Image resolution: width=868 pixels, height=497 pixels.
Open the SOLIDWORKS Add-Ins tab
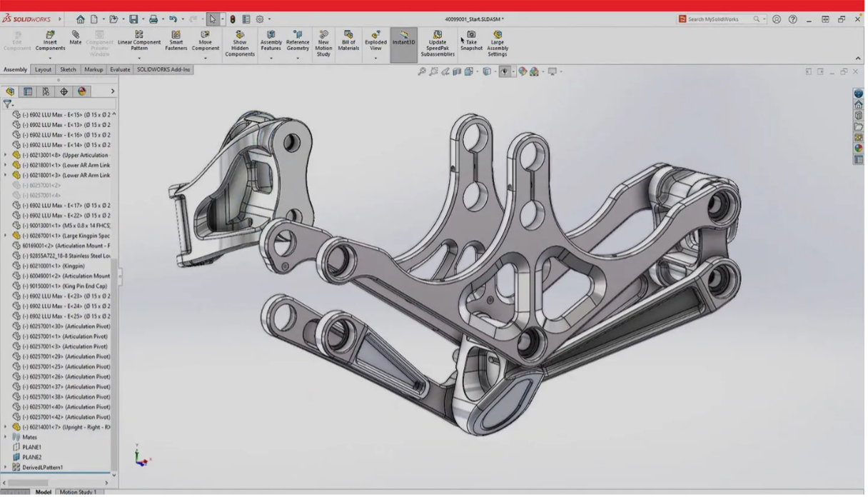tap(163, 70)
